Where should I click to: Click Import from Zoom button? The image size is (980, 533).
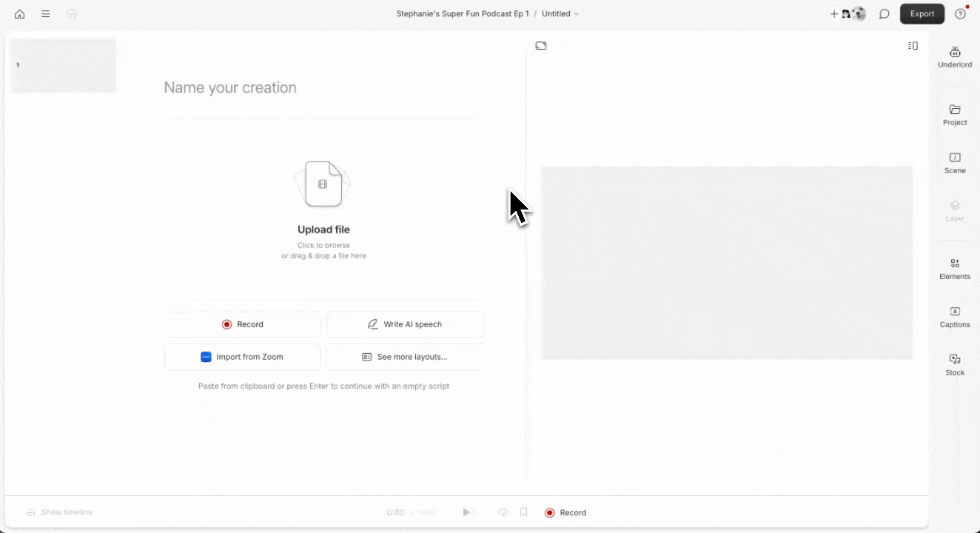pyautogui.click(x=242, y=357)
